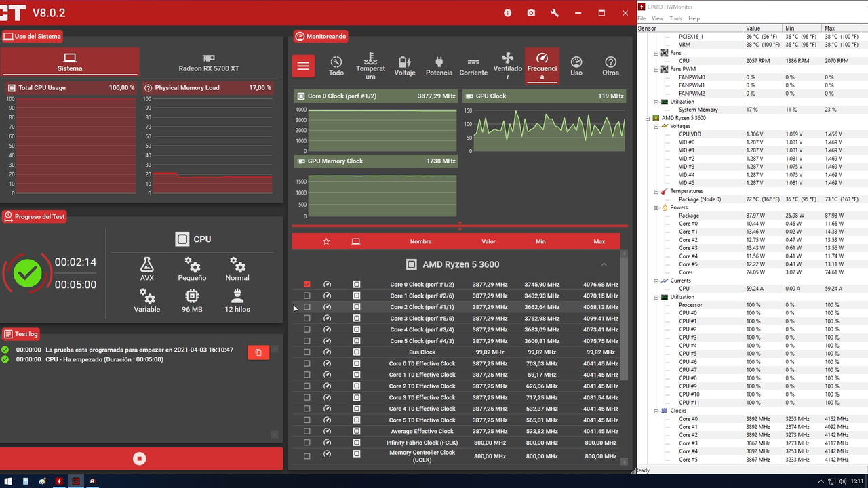This screenshot has width=868, height=488.
Task: Click the star favorites column header
Action: coord(326,241)
